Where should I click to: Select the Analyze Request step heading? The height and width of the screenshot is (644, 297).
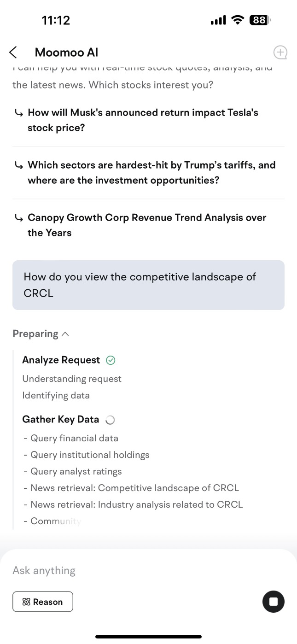coord(61,360)
